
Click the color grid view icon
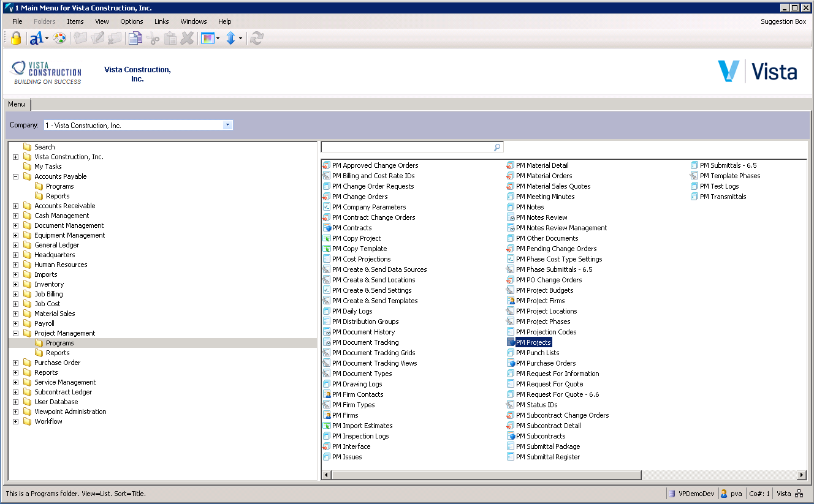click(x=207, y=38)
